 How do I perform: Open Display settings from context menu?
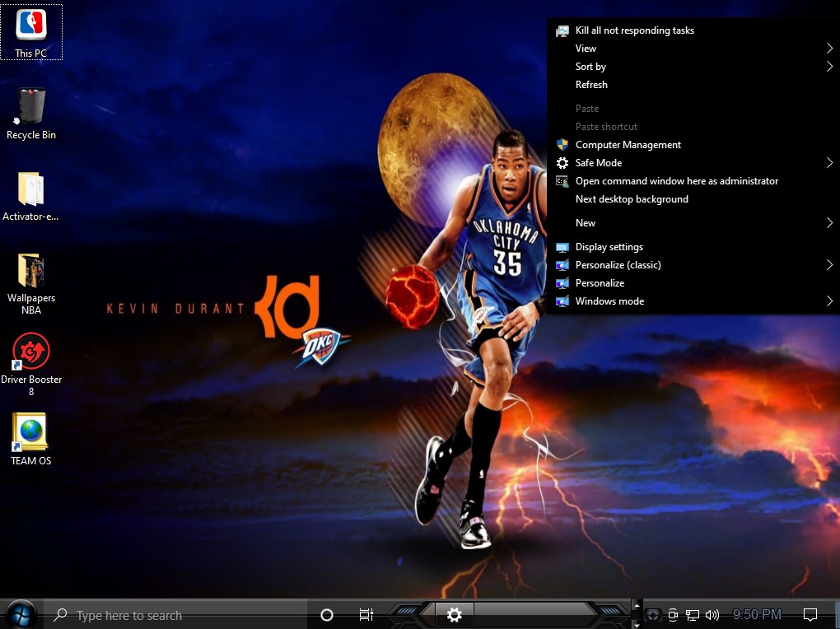(x=609, y=247)
